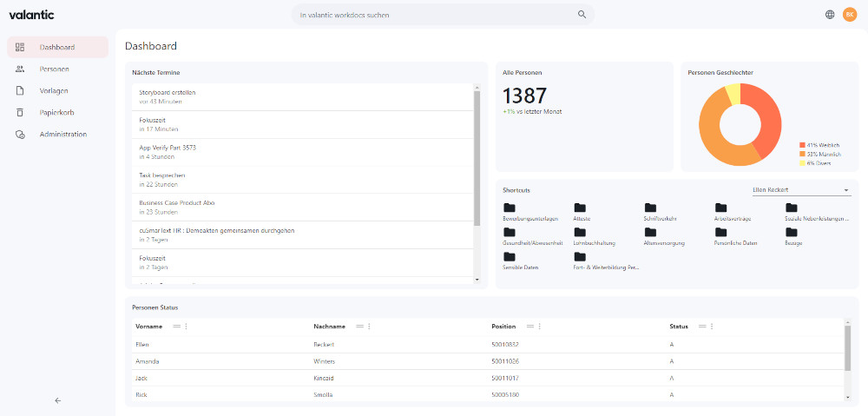Open Papierkorb in the sidebar
The height and width of the screenshot is (416, 868).
(x=56, y=112)
